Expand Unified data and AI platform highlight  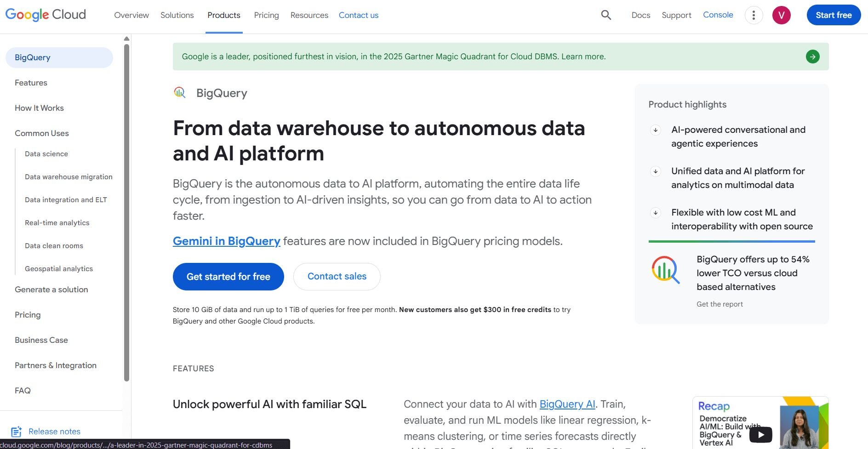tap(656, 171)
